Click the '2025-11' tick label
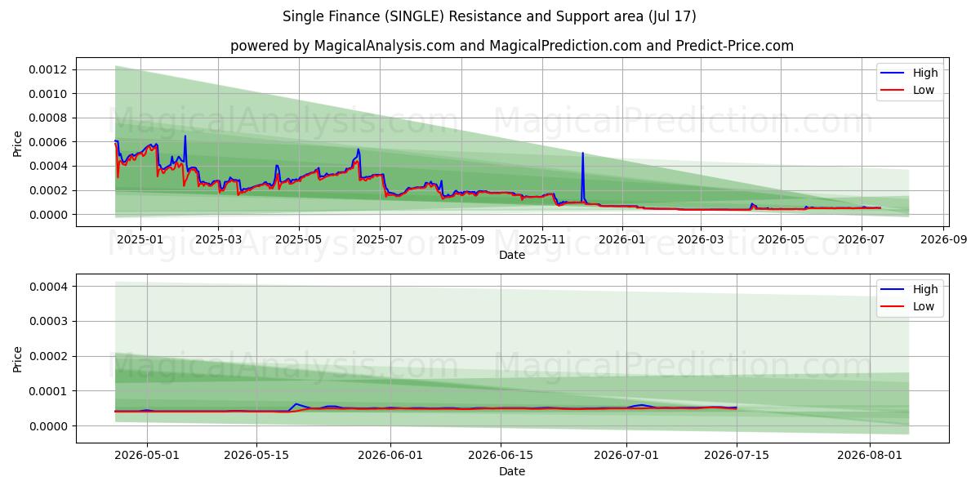Viewport: 980px width, 490px height. pyautogui.click(x=543, y=240)
